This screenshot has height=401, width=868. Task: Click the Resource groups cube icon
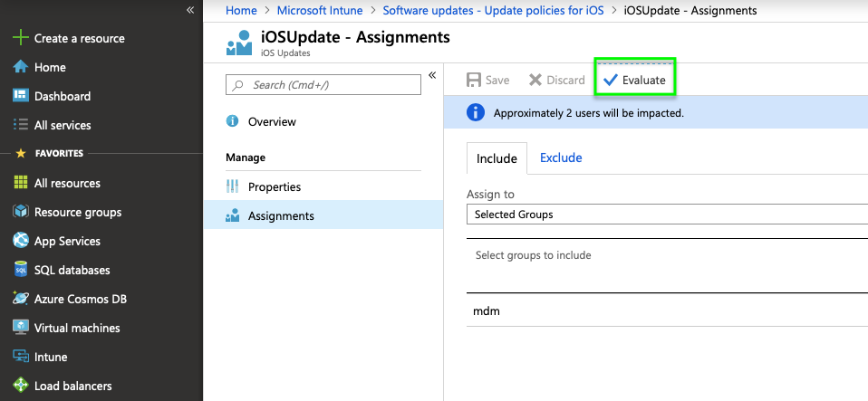(21, 212)
